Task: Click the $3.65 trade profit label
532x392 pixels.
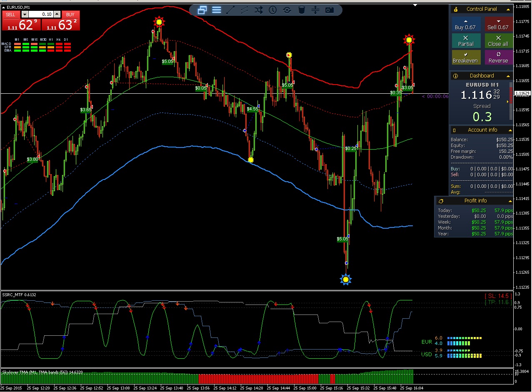Action: point(86,110)
